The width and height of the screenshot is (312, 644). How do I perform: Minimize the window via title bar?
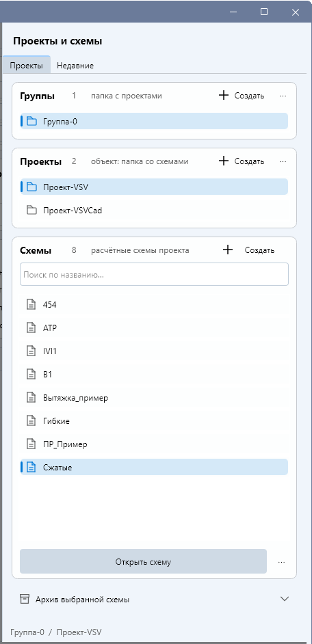(x=233, y=12)
